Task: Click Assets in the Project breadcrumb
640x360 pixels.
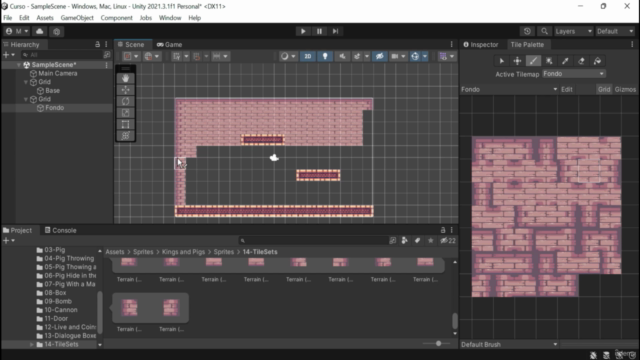Action: (115, 252)
